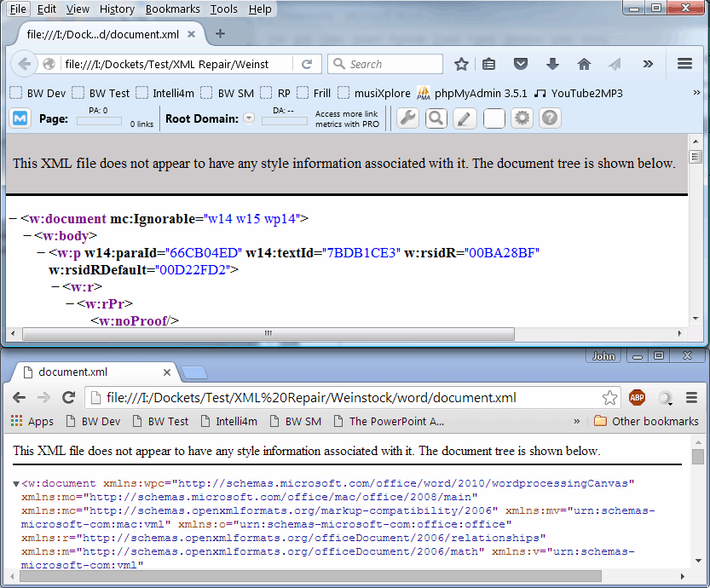710x588 pixels.
Task: Show Firefox bookmarks list icon
Action: pos(488,64)
